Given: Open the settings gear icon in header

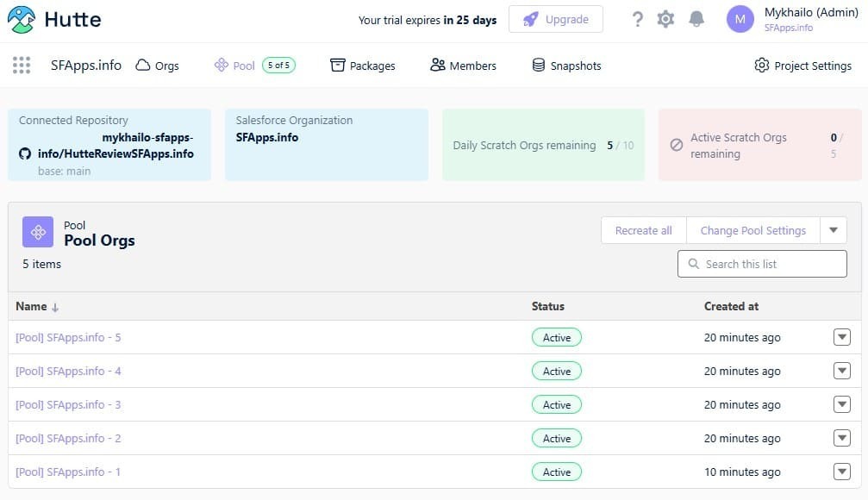Looking at the screenshot, I should tap(665, 19).
